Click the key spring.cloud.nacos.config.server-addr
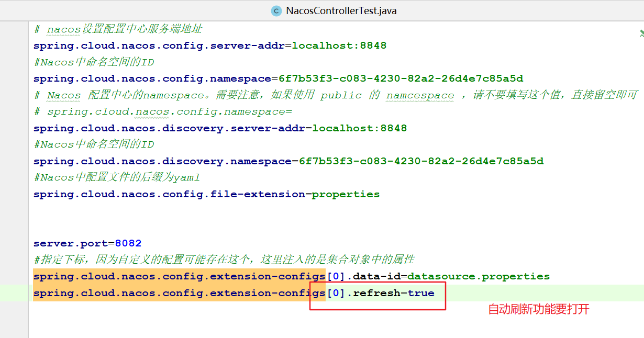 [x=159, y=46]
